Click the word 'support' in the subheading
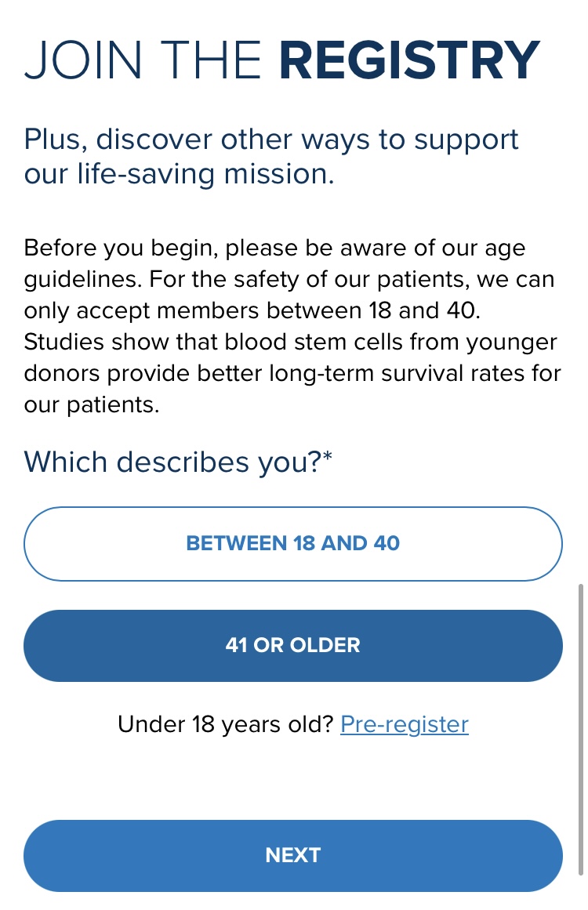Image resolution: width=588 pixels, height=910 pixels. point(466,140)
